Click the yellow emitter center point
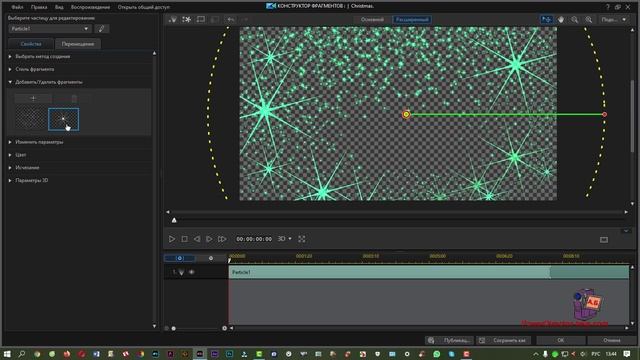 406,114
